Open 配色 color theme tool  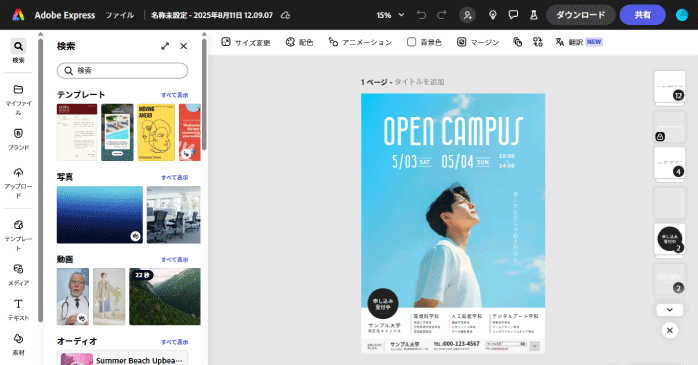pos(299,42)
